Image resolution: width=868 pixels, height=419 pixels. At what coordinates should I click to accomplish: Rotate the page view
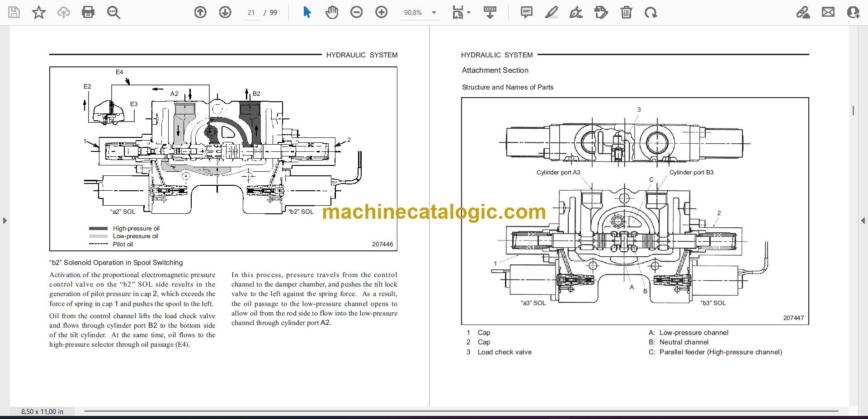click(651, 12)
